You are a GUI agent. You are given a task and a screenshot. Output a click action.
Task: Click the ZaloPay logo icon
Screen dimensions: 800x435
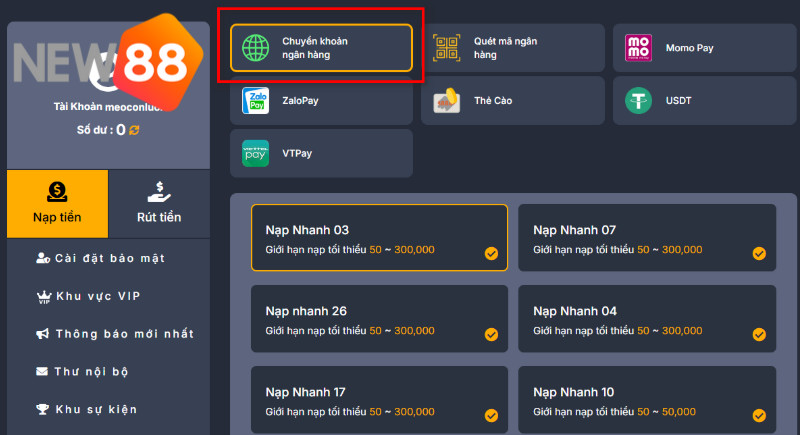[x=256, y=101]
